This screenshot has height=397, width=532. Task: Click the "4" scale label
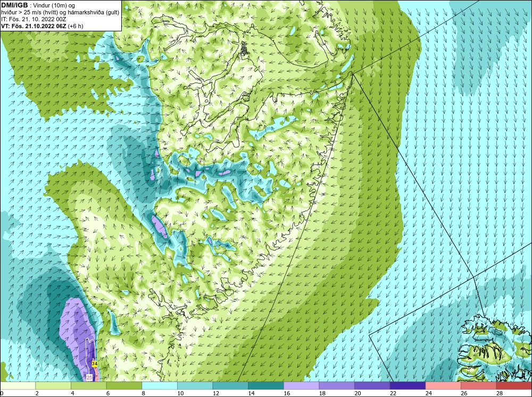click(72, 393)
